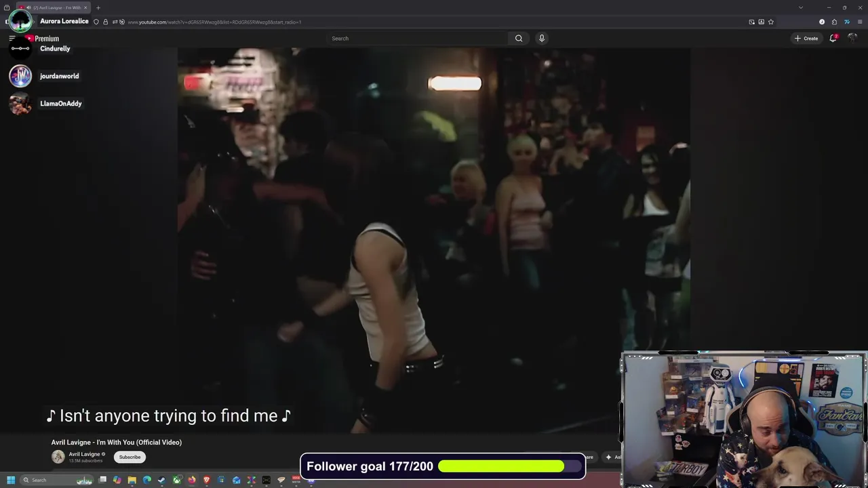Image resolution: width=868 pixels, height=488 pixels.
Task: Click the 'I'm With You (Official Video)' title
Action: pyautogui.click(x=117, y=443)
